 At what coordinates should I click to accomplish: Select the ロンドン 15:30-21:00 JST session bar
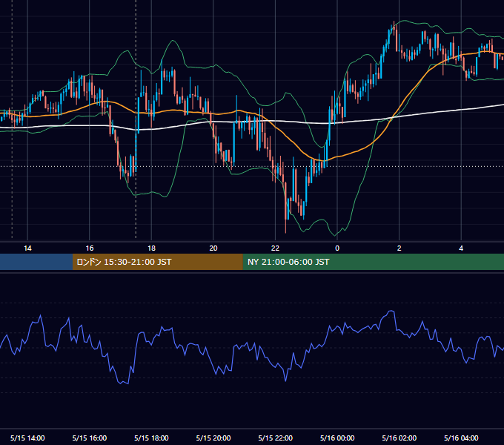(x=157, y=262)
